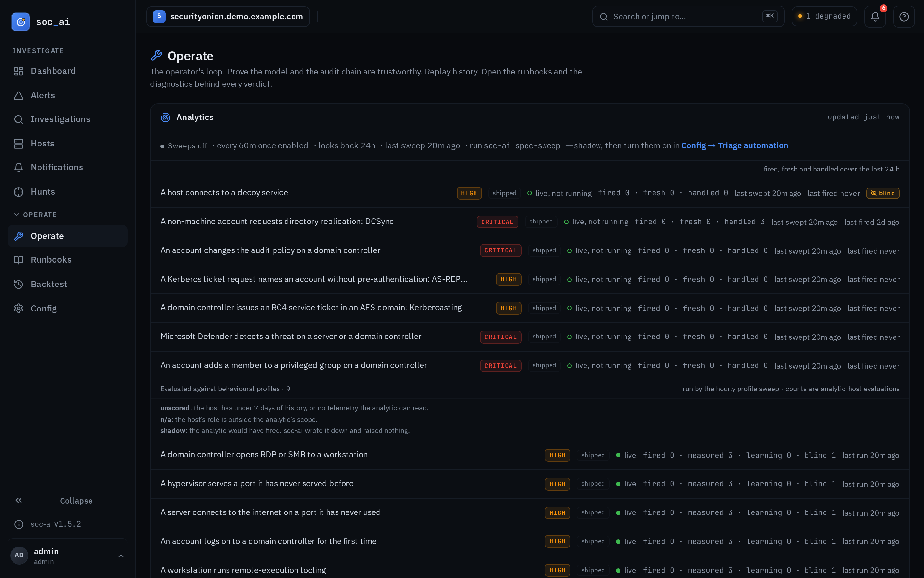Click the CRITICAL badge on the DCSync row

coord(497,222)
